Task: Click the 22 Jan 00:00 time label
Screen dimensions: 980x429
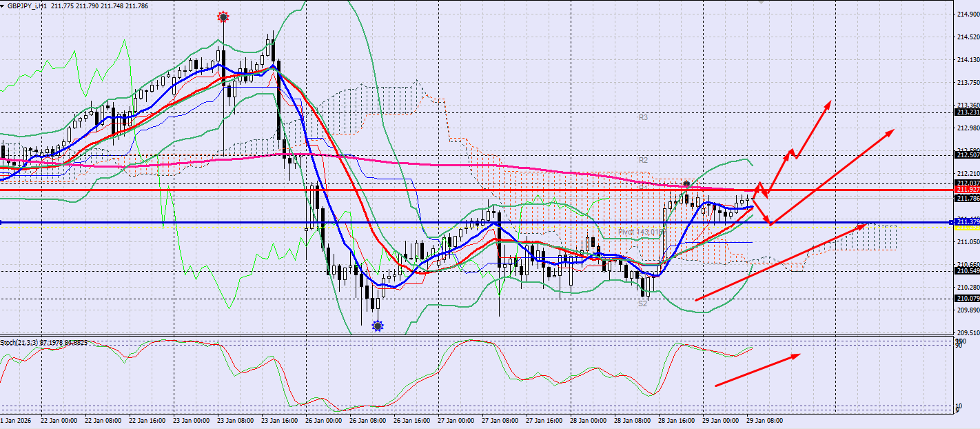Action: coord(58,420)
